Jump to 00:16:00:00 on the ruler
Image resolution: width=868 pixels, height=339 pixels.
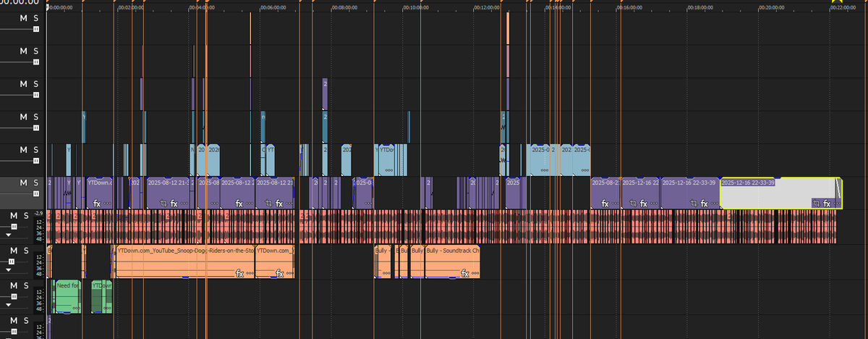point(629,7)
